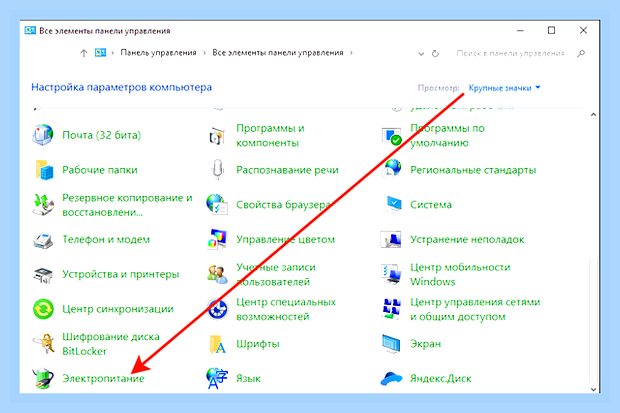
Task: Open the Шрифты fonts folder icon
Action: [x=217, y=344]
